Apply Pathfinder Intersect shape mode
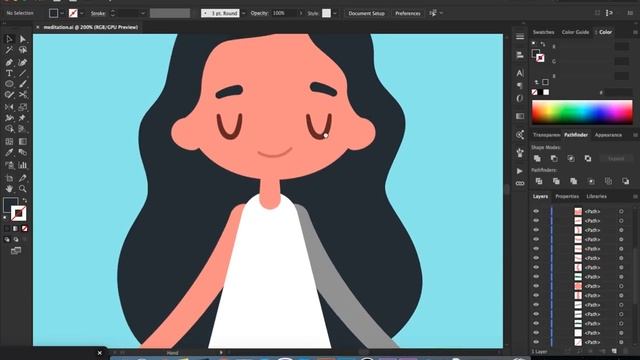The width and height of the screenshot is (640, 360). point(571,158)
